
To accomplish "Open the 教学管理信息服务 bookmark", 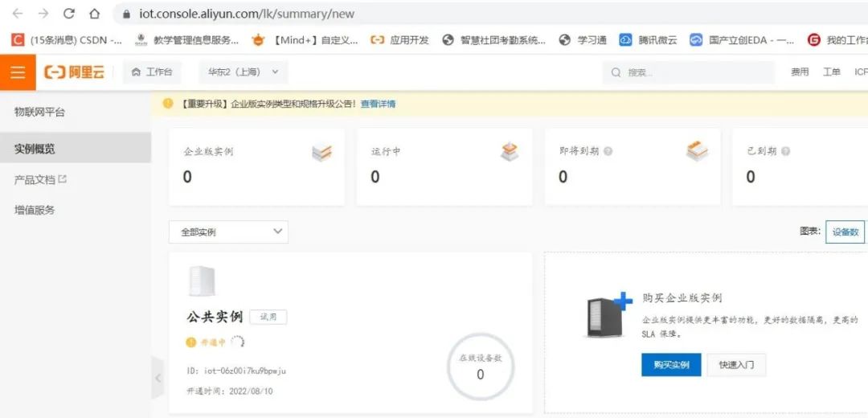I will point(187,40).
